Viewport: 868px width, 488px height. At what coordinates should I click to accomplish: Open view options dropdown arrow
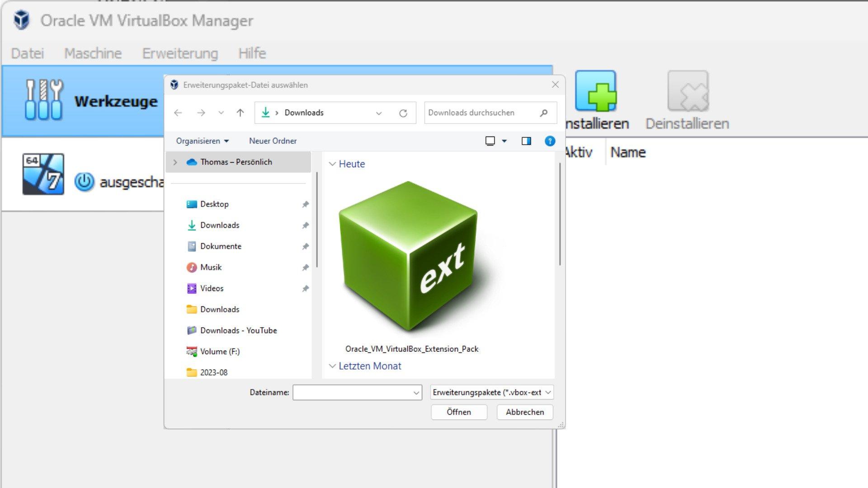point(505,141)
